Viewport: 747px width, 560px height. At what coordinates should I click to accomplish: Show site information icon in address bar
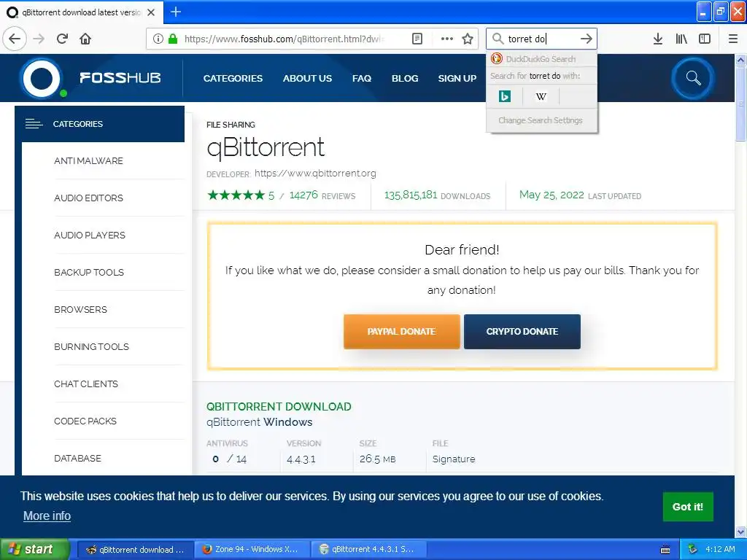pos(158,39)
